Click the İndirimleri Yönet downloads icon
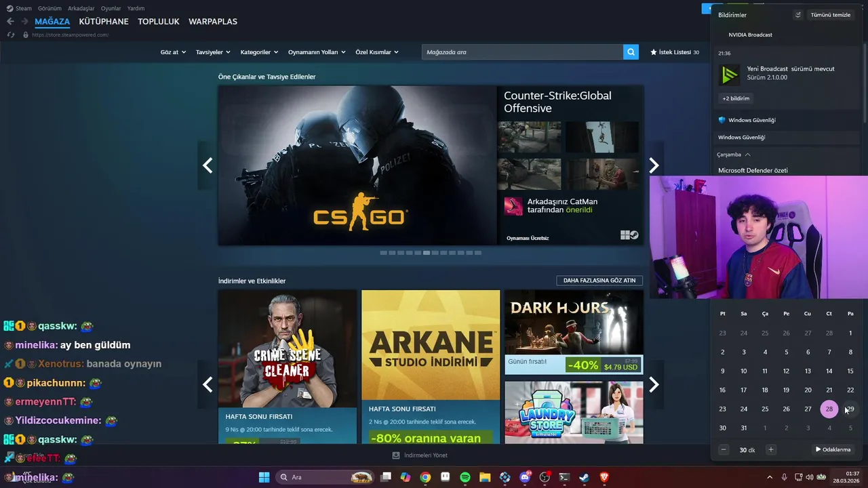 396,455
